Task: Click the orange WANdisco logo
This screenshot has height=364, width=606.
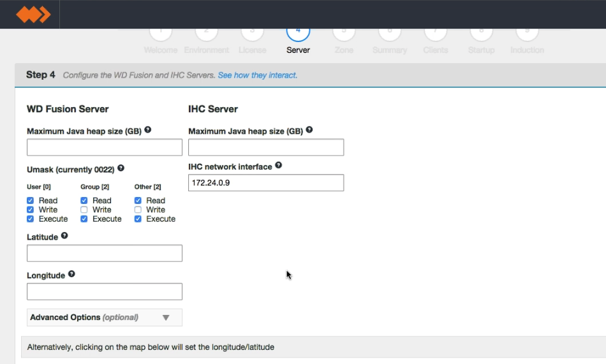Action: [x=33, y=15]
